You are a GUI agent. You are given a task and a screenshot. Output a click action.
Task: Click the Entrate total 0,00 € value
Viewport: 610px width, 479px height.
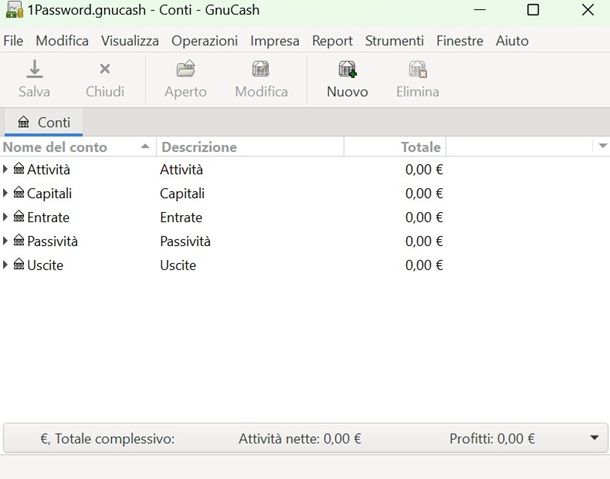pos(424,218)
